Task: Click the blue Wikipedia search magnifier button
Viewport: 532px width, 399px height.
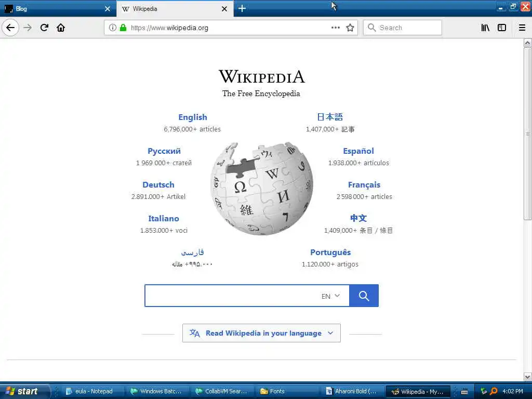Action: (x=364, y=296)
